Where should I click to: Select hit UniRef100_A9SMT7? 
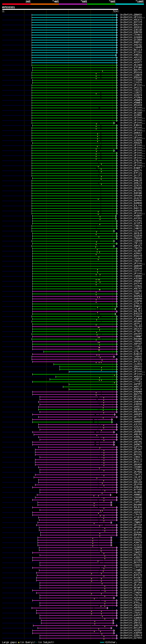pyautogui.click(x=131, y=63)
